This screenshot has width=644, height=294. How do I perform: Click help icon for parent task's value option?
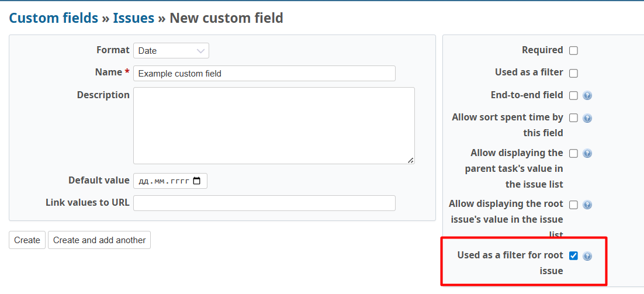587,154
